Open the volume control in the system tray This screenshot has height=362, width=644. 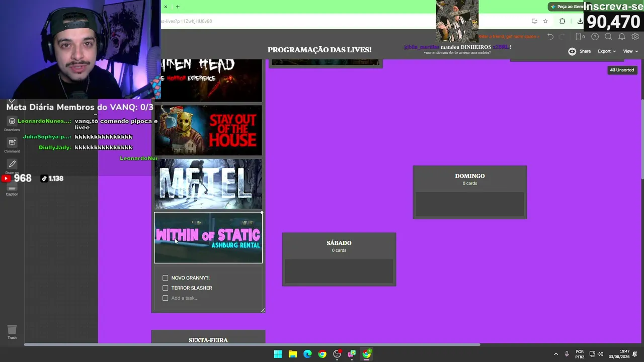tap(600, 354)
